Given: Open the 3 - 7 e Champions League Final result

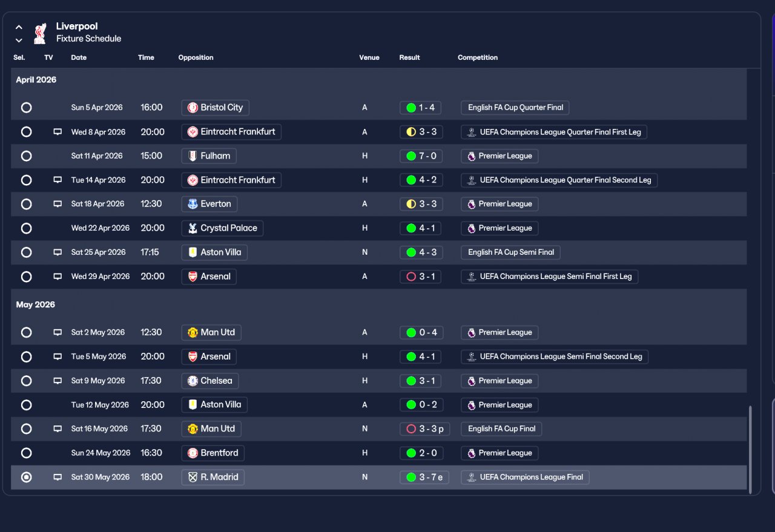Looking at the screenshot, I should click(424, 477).
